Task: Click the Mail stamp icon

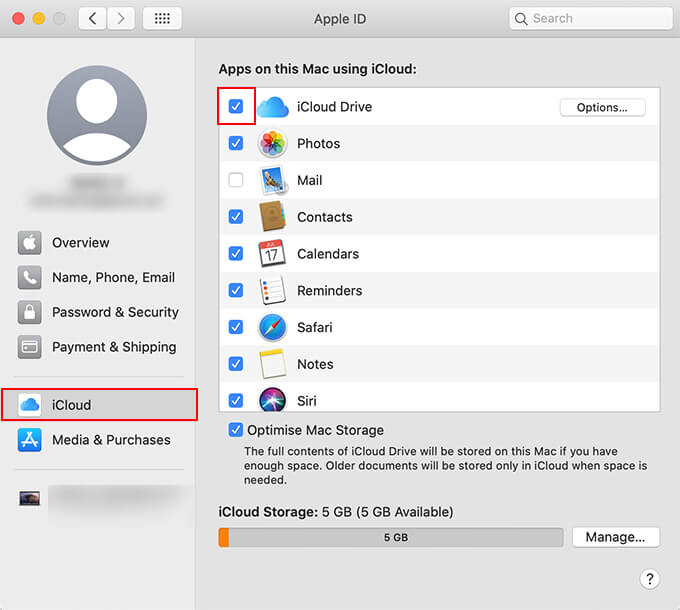Action: coord(273,181)
